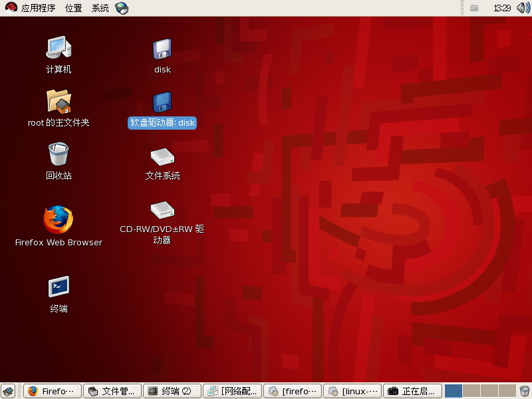Select the second workspace in the switcher

(x=471, y=390)
